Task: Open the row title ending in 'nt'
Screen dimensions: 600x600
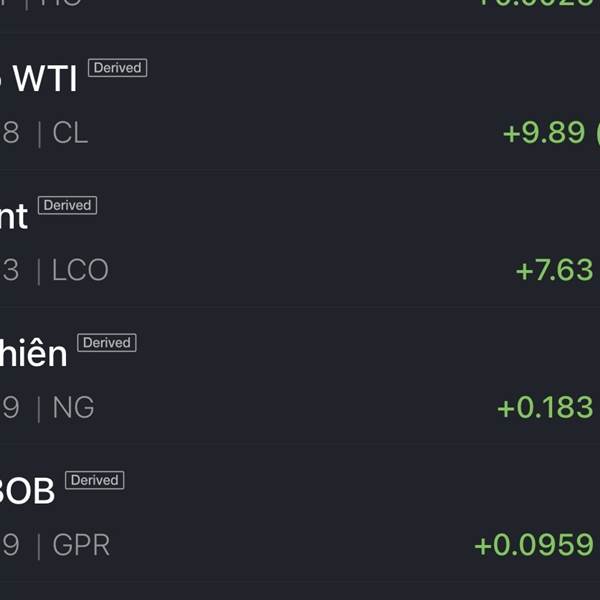Action: click(x=14, y=216)
